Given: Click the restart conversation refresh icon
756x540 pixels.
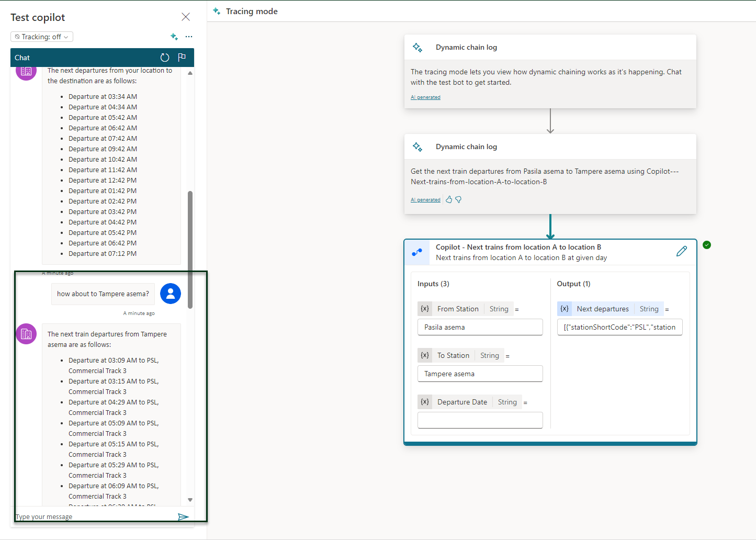Looking at the screenshot, I should point(165,58).
